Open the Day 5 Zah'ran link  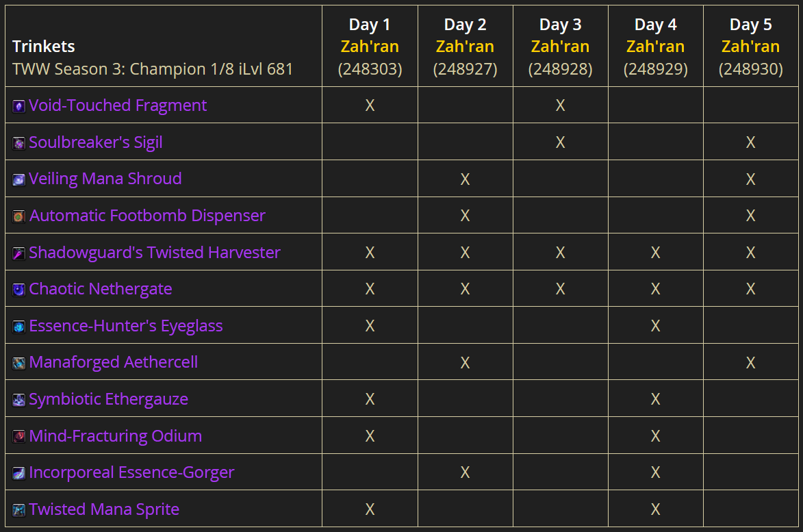(x=750, y=47)
